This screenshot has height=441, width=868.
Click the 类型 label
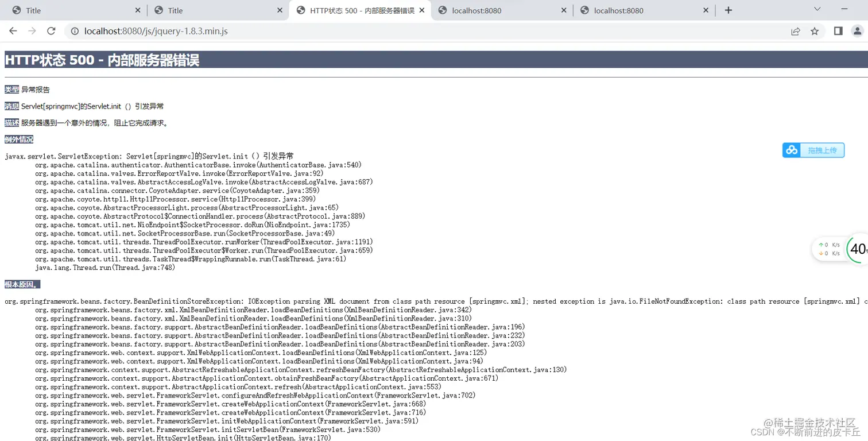click(11, 90)
